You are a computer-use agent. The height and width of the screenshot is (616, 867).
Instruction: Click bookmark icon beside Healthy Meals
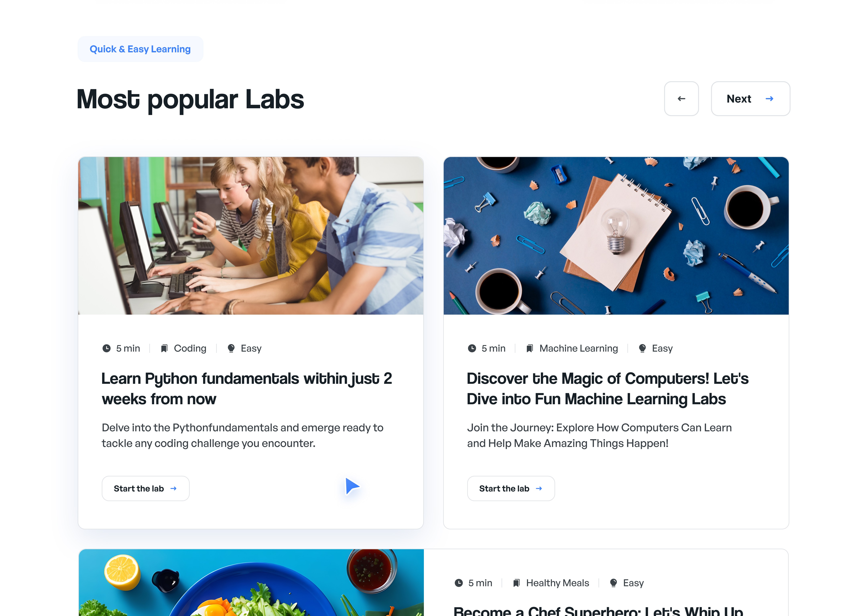click(x=516, y=583)
